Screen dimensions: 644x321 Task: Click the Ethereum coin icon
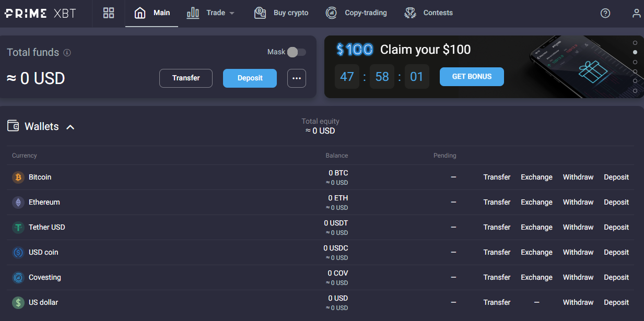[x=18, y=203]
